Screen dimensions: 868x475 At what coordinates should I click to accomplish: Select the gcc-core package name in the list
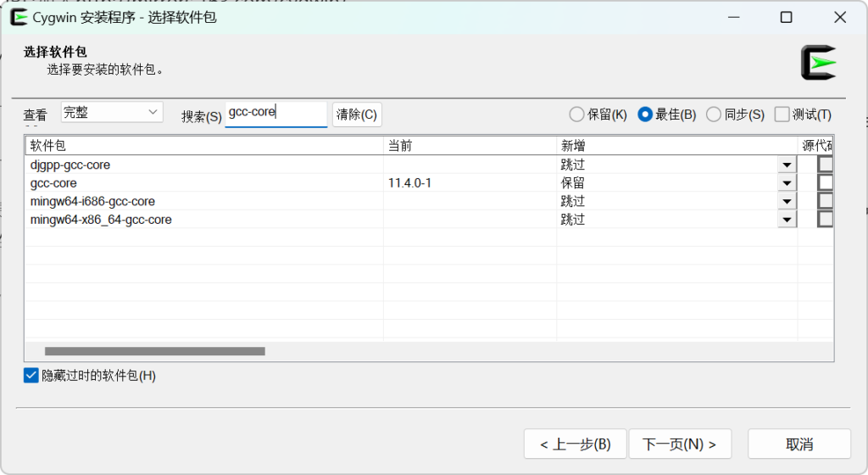tap(53, 183)
